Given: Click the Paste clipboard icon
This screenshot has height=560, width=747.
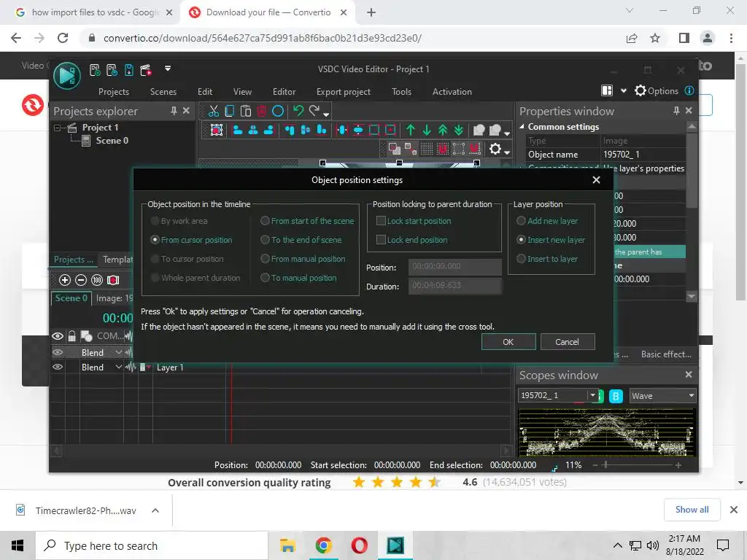Looking at the screenshot, I should click(x=246, y=111).
